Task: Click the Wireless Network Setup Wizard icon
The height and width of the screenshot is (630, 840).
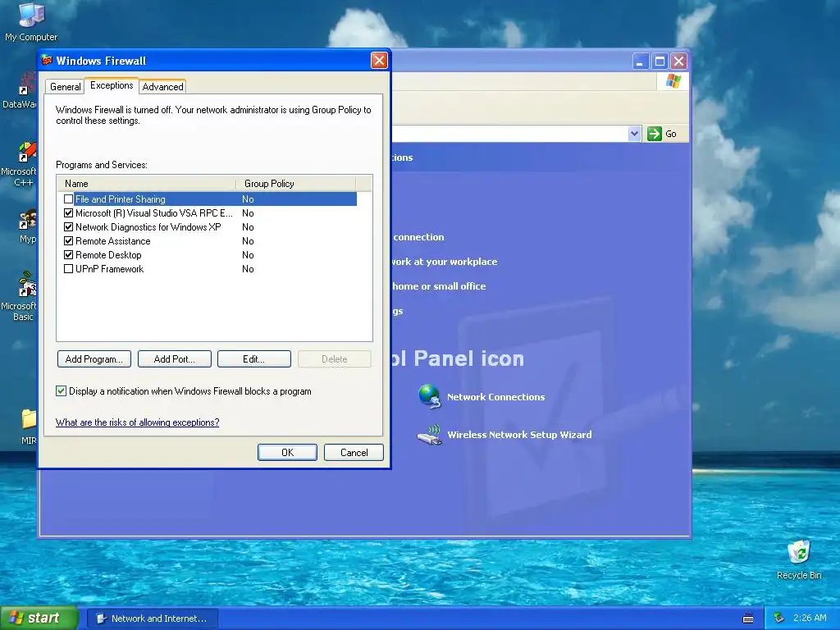Action: point(430,435)
